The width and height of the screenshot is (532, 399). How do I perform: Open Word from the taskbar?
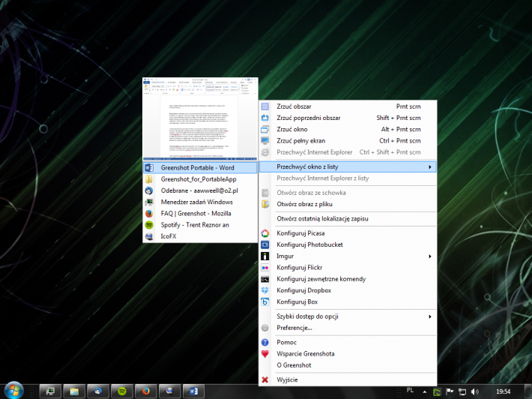194,391
